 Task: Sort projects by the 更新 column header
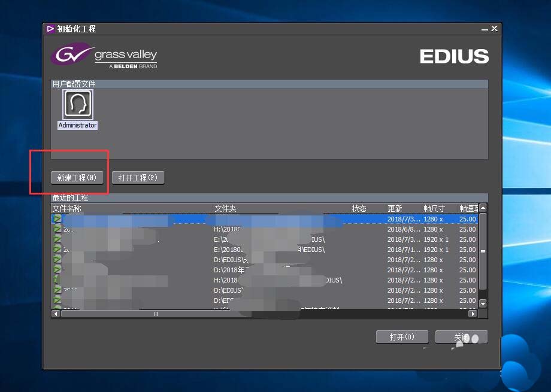[404, 208]
